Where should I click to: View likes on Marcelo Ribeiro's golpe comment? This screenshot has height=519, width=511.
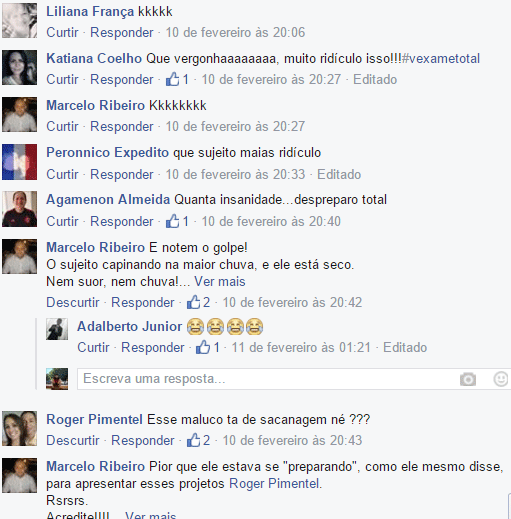tap(198, 302)
